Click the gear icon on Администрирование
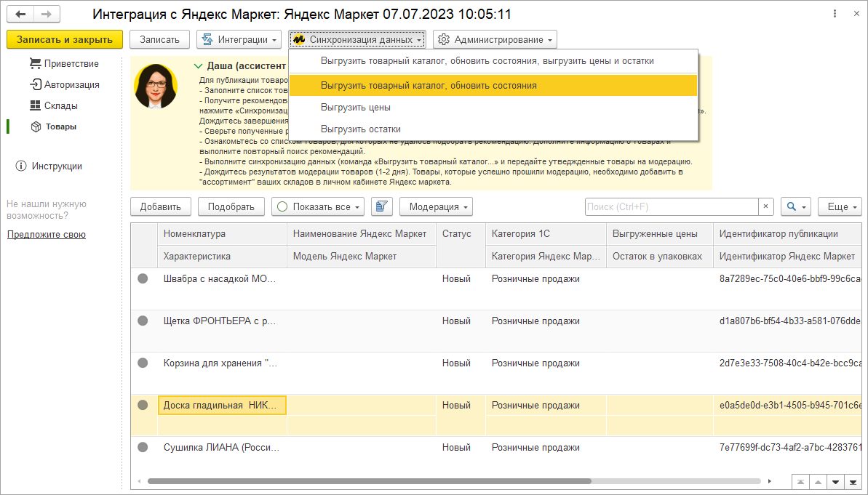 (x=443, y=39)
